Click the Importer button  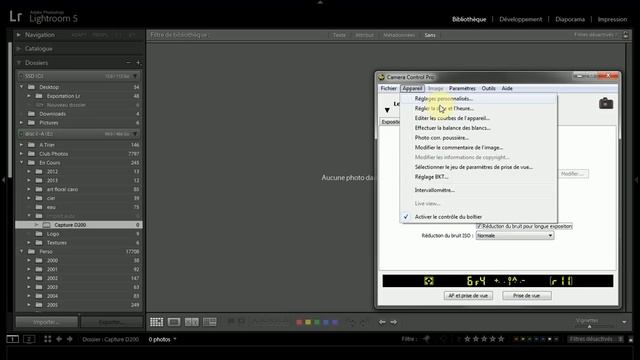click(x=47, y=322)
